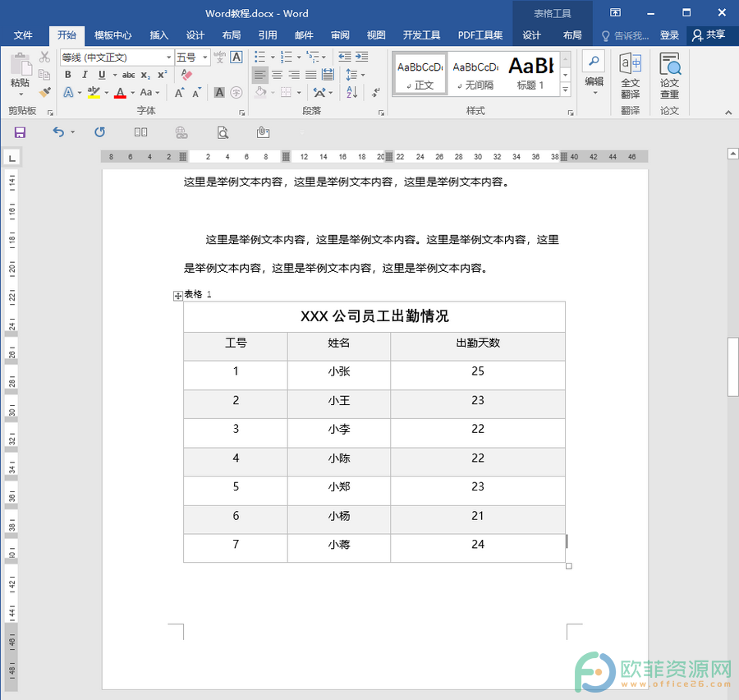Click the Text Effects blue A
739x700 pixels.
click(x=68, y=93)
